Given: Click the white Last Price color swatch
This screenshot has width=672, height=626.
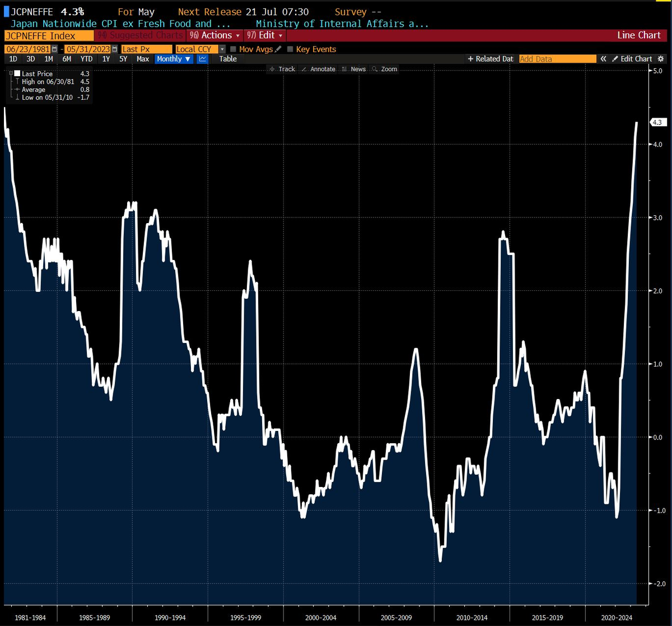Looking at the screenshot, I should [17, 73].
